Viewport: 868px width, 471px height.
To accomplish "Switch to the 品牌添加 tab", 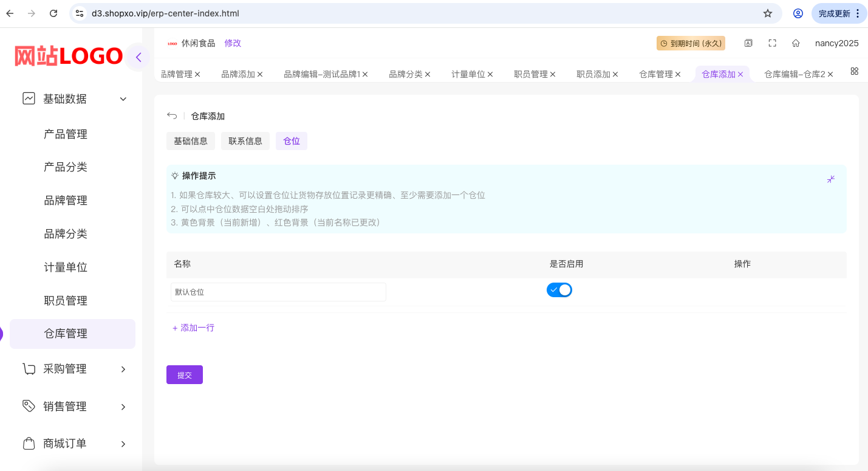I will [x=238, y=74].
